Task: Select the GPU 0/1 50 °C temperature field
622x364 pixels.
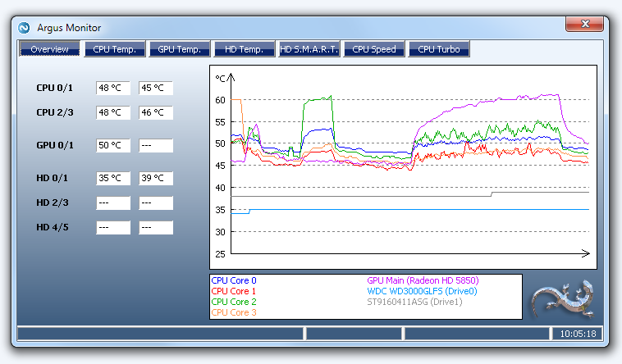Action: [113, 145]
